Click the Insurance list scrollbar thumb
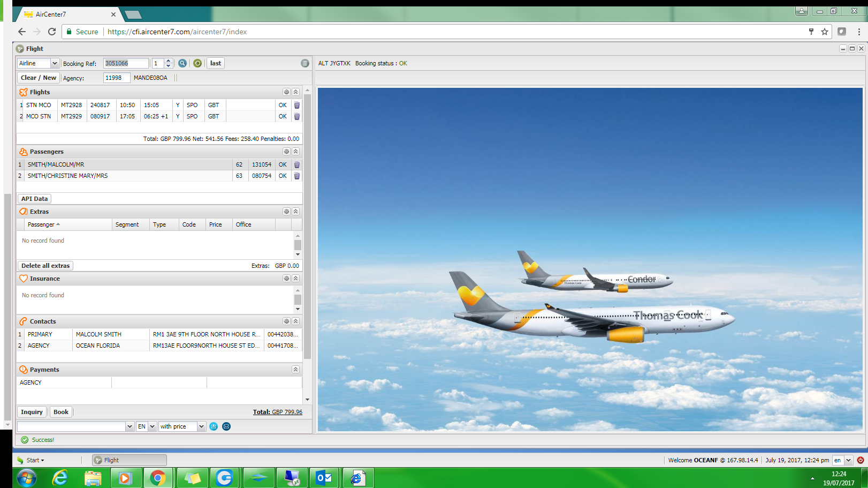The height and width of the screenshot is (488, 868). 298,299
